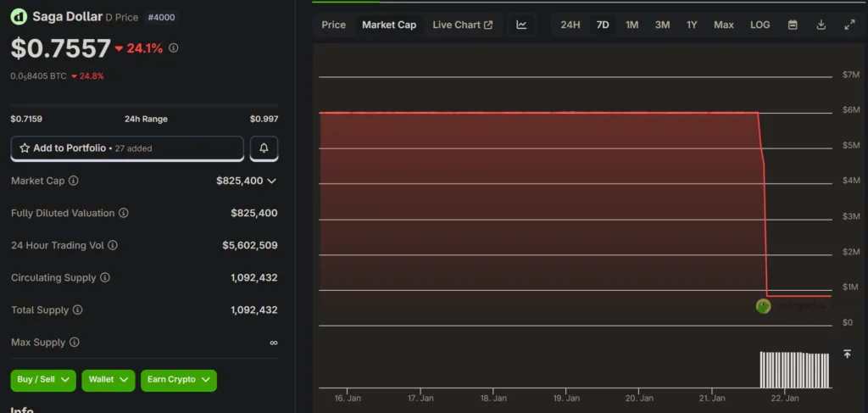The height and width of the screenshot is (413, 868).
Task: Open the Live Chart link
Action: pos(462,25)
